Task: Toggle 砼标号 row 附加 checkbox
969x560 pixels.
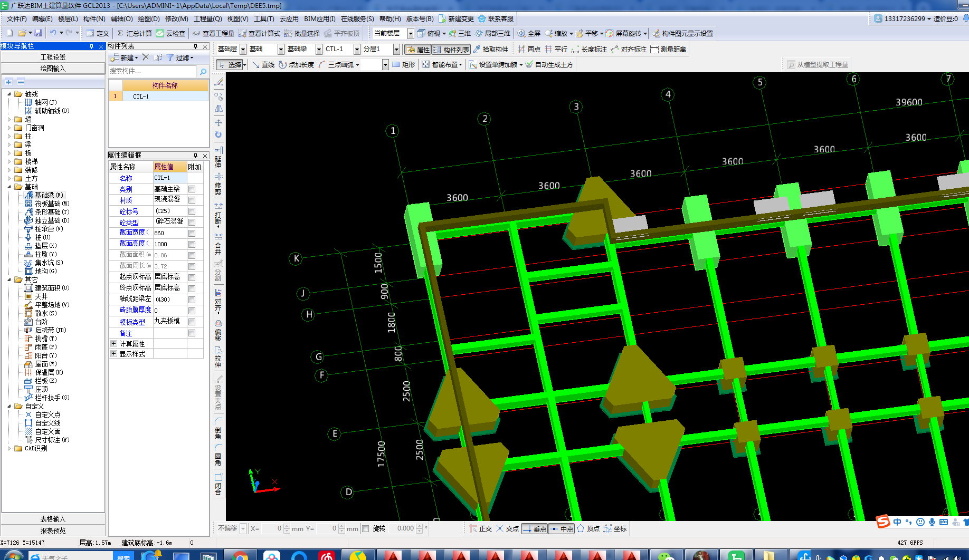Action: tap(192, 211)
